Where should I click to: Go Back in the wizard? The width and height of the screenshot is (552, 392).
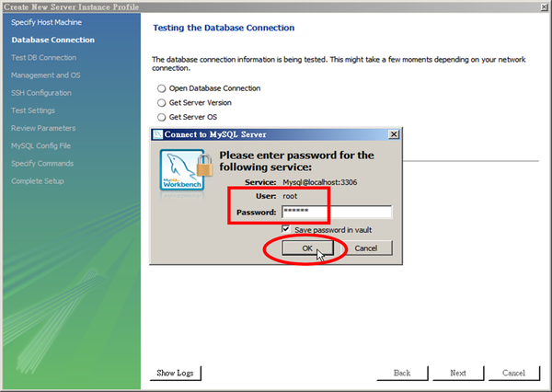(402, 373)
